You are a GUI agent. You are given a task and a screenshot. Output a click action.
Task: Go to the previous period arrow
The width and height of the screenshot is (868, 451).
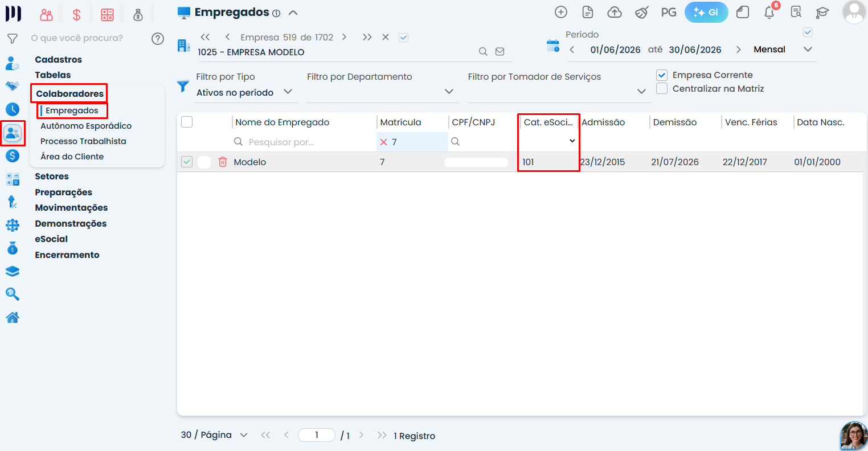click(572, 50)
